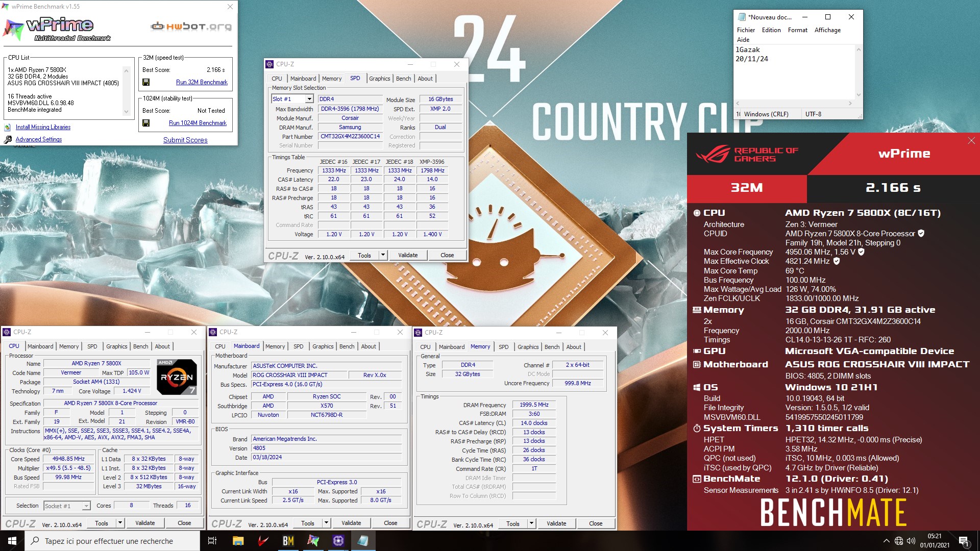The image size is (980, 551).
Task: Open the Affichage menu in Notepad
Action: pyautogui.click(x=827, y=30)
